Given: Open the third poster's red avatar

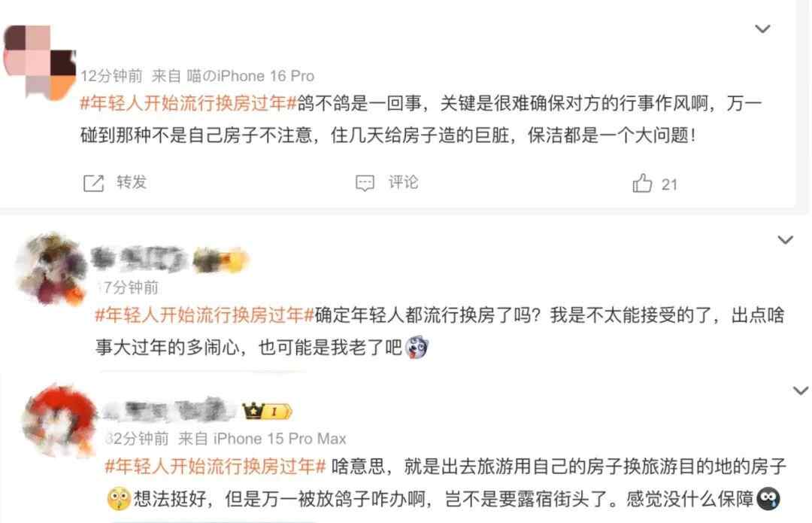Looking at the screenshot, I should (x=59, y=421).
